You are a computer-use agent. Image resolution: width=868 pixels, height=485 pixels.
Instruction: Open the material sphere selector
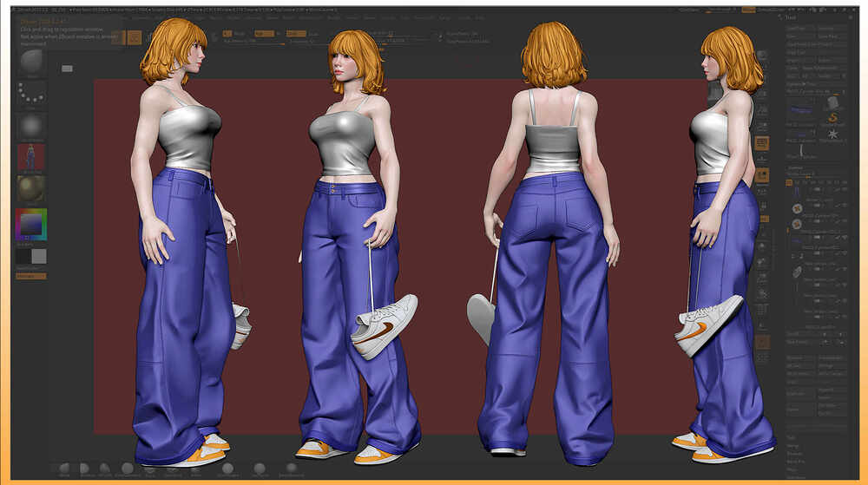click(31, 189)
